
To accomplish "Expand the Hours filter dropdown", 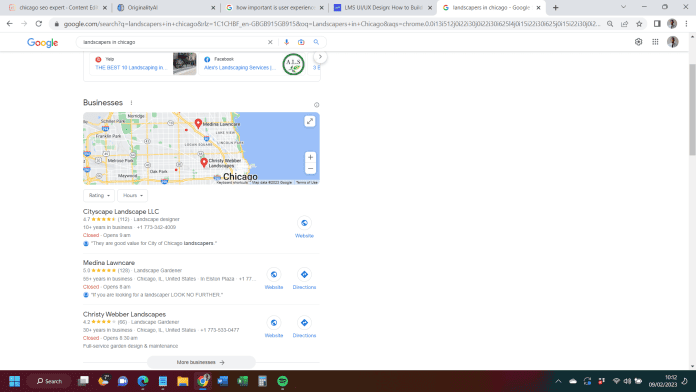I will coord(133,195).
